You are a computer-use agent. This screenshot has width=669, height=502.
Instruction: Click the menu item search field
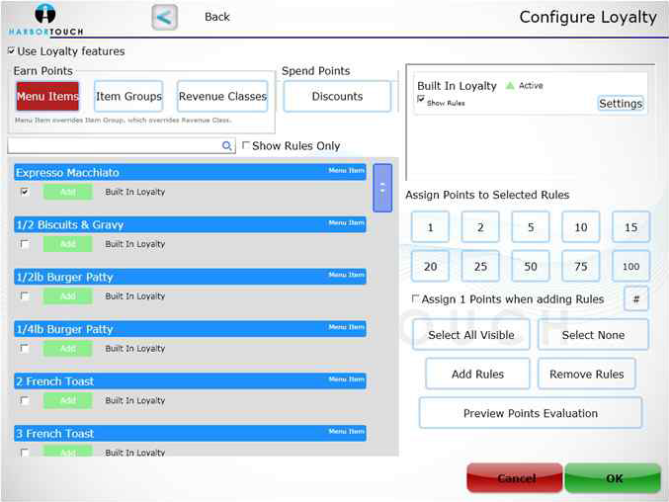[114, 146]
